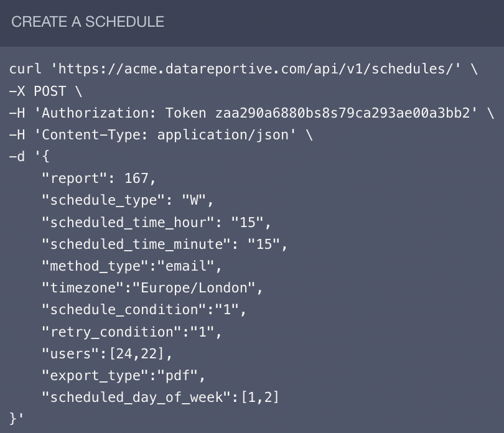Click the "scheduled_time_minute" line
Image resolution: width=504 pixels, height=433 pixels.
(164, 244)
